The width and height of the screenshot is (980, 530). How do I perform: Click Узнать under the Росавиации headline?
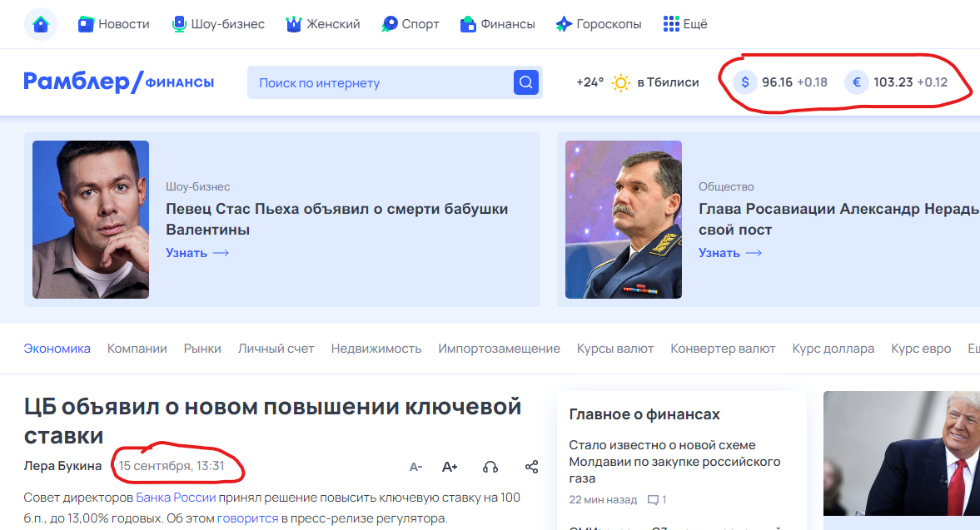[730, 253]
